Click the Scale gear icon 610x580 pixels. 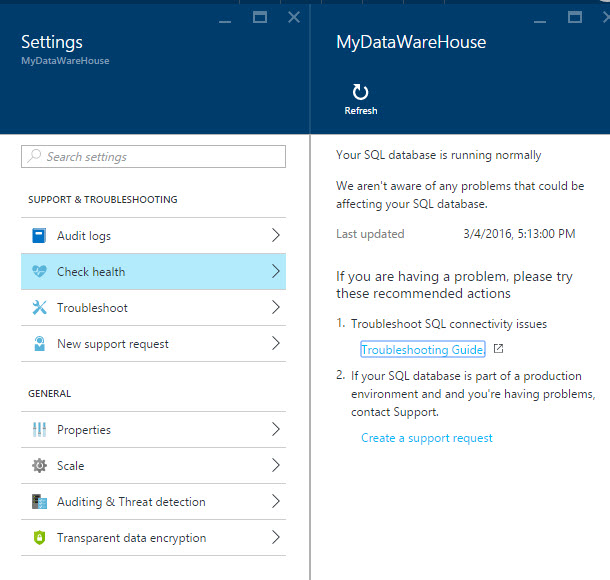point(39,466)
